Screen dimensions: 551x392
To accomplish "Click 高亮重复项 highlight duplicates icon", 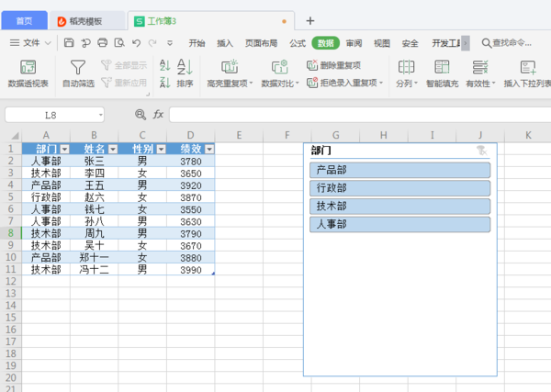I will 230,67.
